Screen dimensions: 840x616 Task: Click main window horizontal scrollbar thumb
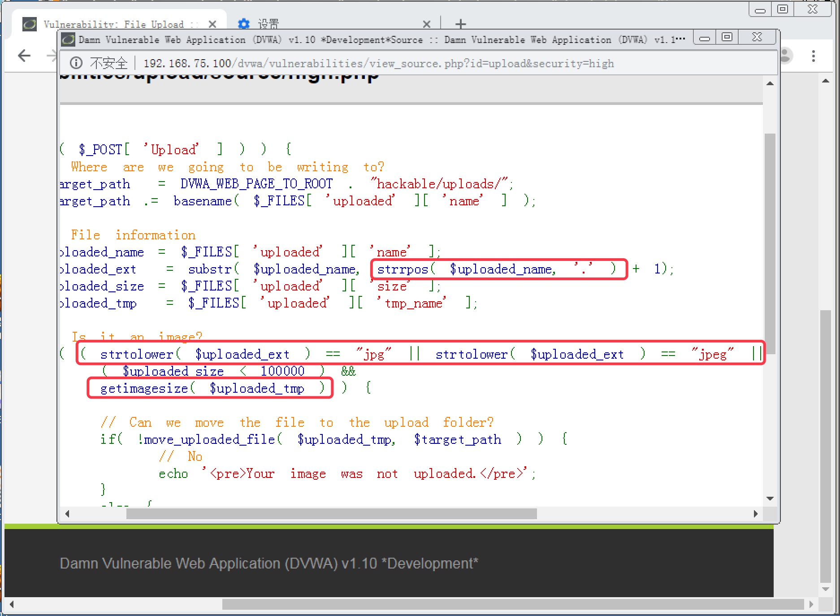pyautogui.click(x=513, y=604)
